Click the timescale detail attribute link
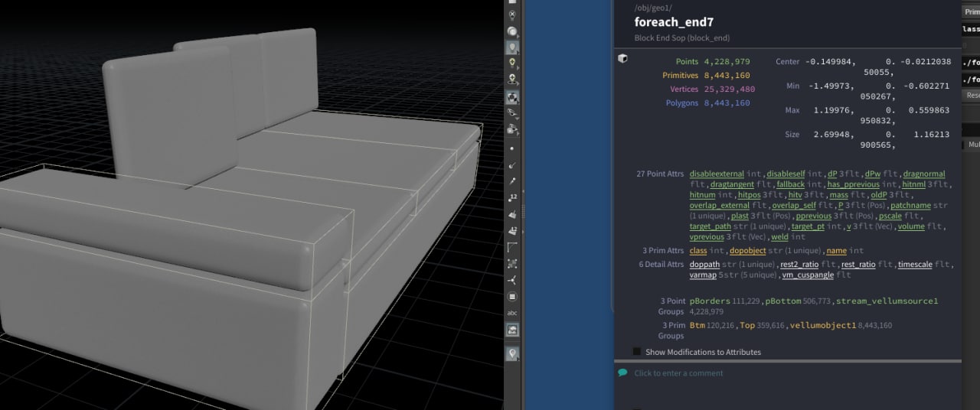Screen dimensions: 980x410 point(915,265)
